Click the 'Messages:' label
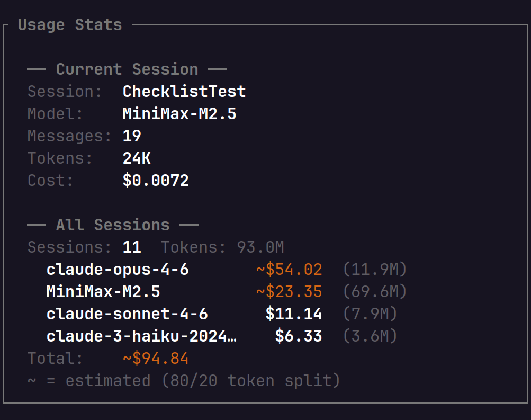This screenshot has height=420, width=531. [69, 136]
